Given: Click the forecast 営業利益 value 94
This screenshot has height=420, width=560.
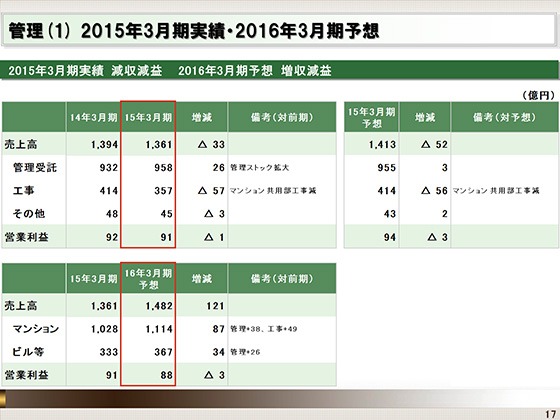Looking at the screenshot, I should (x=390, y=237).
